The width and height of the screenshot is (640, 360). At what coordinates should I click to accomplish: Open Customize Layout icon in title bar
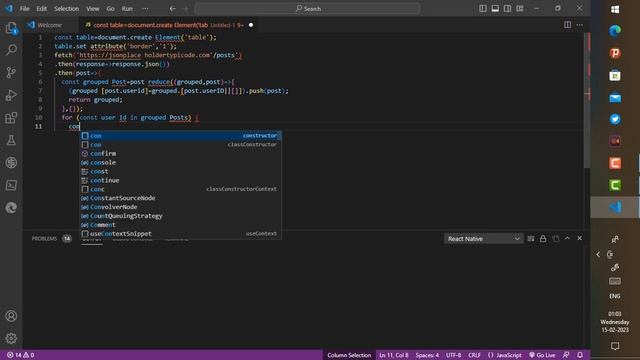(520, 8)
